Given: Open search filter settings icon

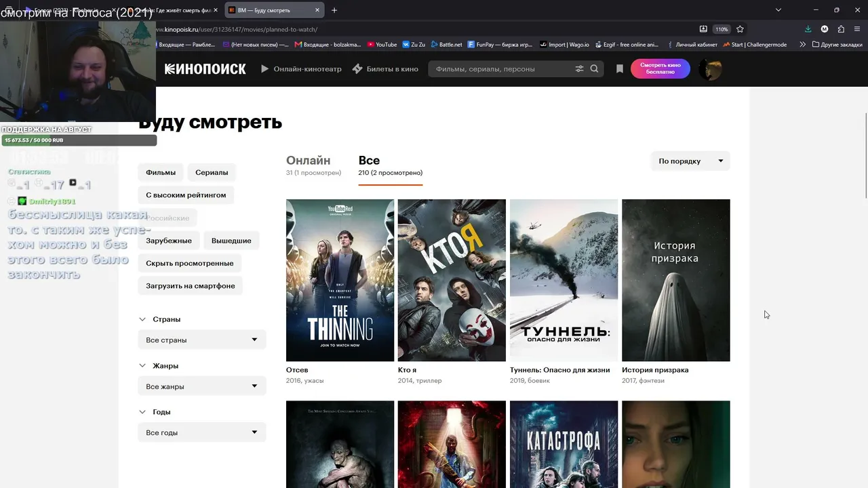Looking at the screenshot, I should click(x=579, y=69).
